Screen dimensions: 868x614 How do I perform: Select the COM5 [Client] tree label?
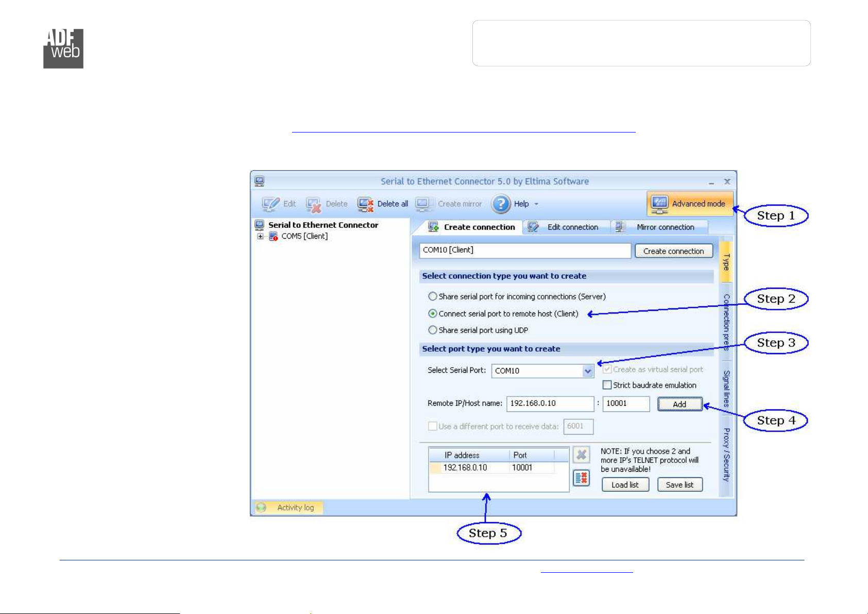[304, 236]
